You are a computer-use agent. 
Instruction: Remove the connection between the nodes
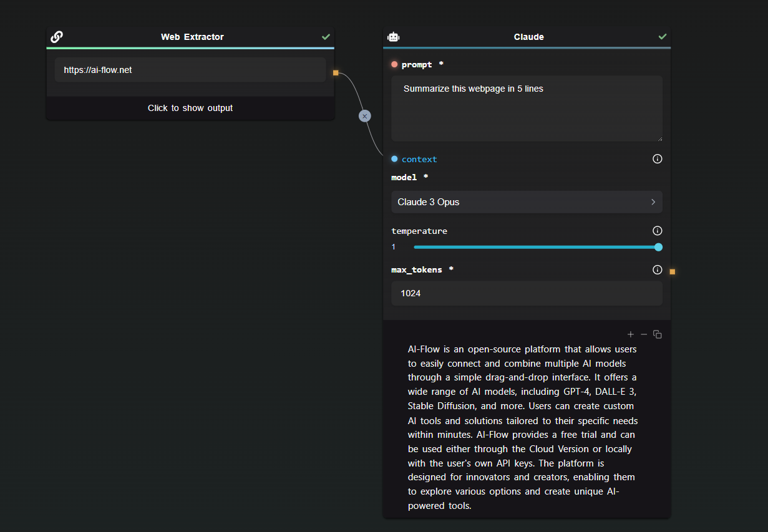click(x=365, y=116)
